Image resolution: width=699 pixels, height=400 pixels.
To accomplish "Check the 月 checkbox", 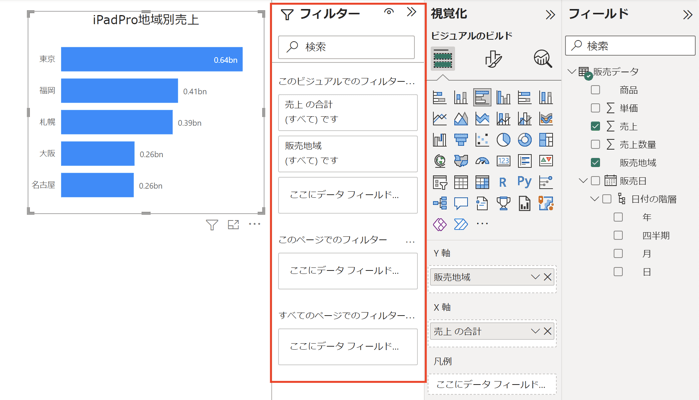I will (618, 253).
